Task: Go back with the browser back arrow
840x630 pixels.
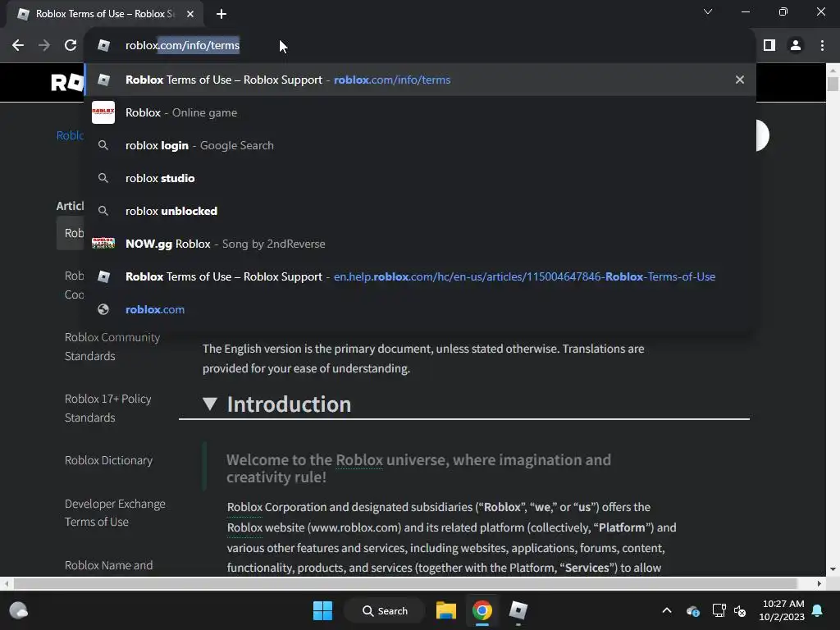Action: click(18, 46)
